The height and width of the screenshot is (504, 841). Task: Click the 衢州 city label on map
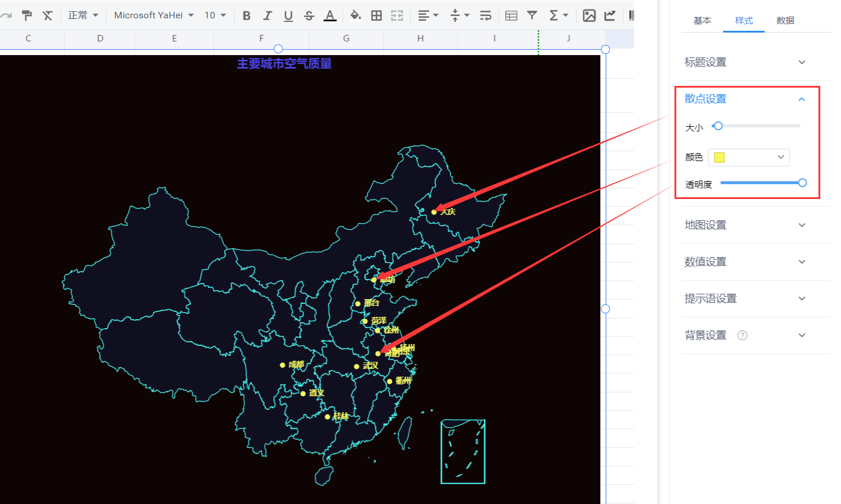coord(404,381)
